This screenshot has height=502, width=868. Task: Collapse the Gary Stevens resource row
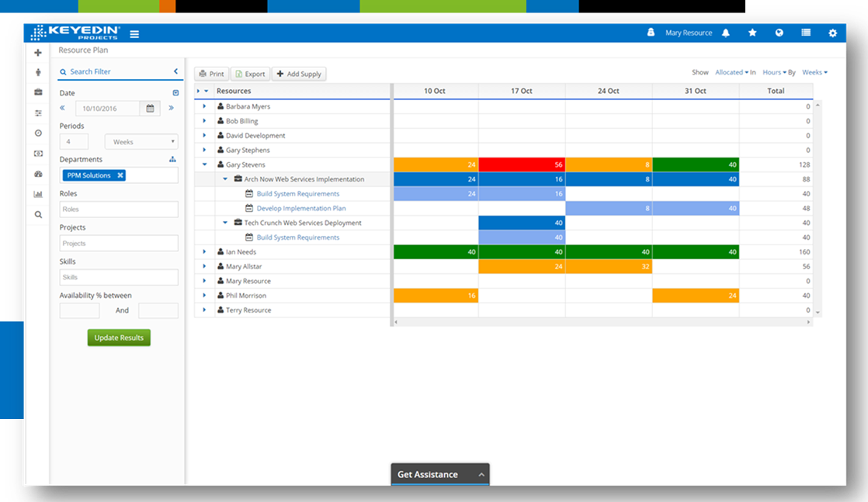pyautogui.click(x=204, y=164)
